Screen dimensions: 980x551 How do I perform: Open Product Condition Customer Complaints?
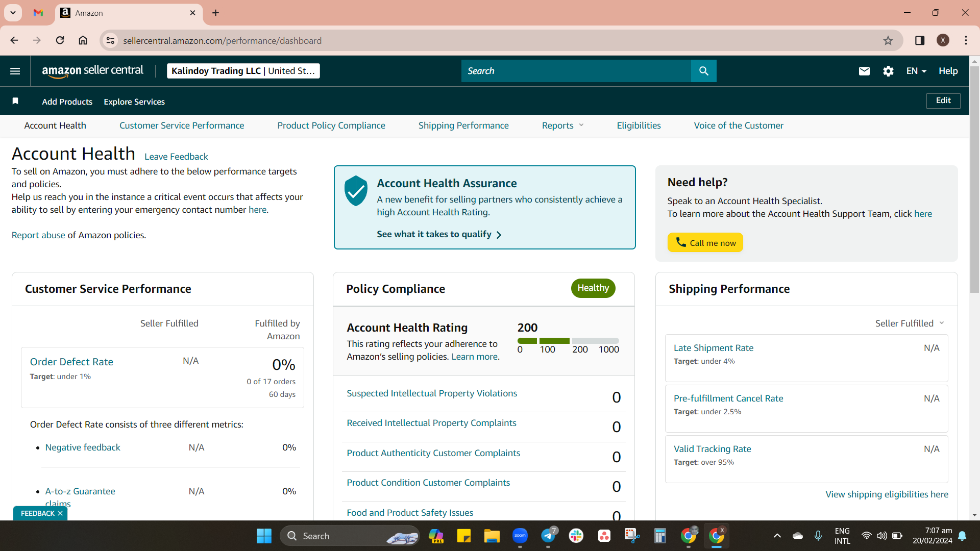pos(428,483)
